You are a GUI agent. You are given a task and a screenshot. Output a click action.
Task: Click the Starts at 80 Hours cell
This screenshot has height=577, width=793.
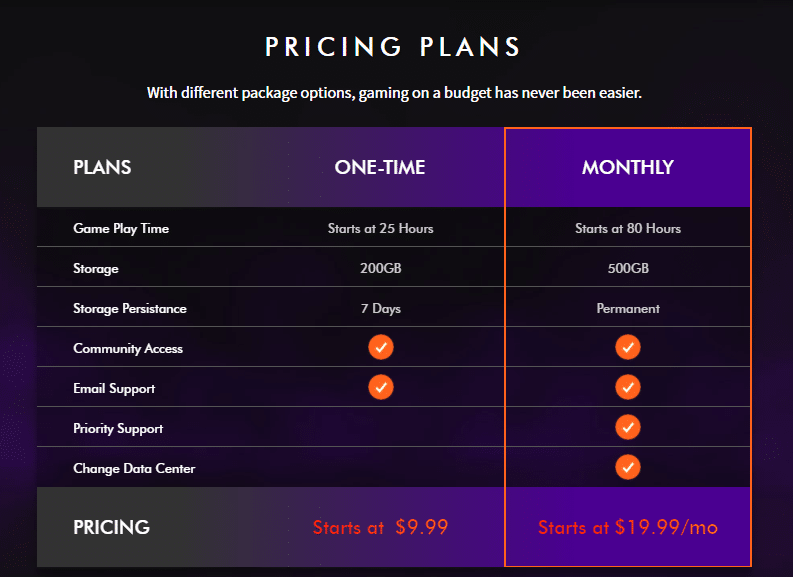click(628, 229)
